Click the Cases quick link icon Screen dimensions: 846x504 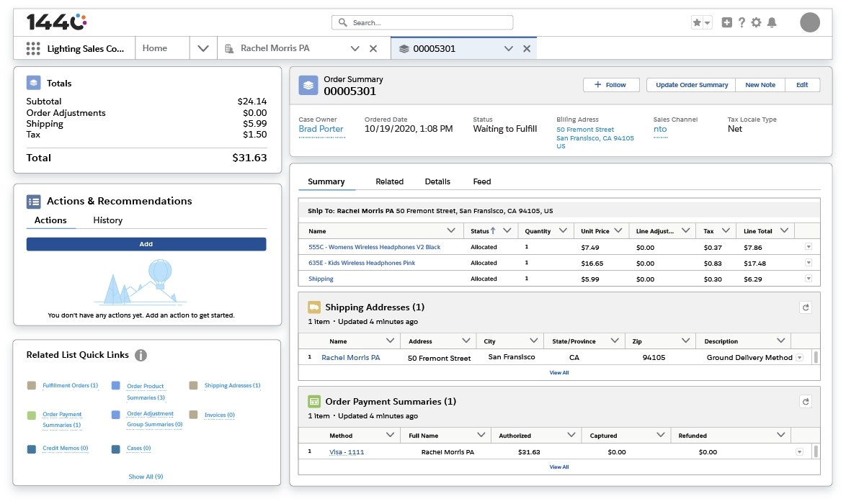tap(115, 449)
